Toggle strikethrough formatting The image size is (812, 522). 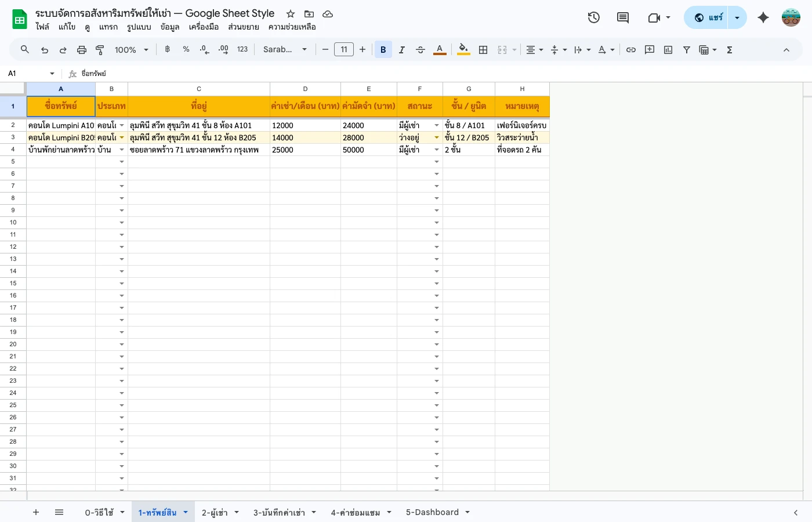coord(420,50)
